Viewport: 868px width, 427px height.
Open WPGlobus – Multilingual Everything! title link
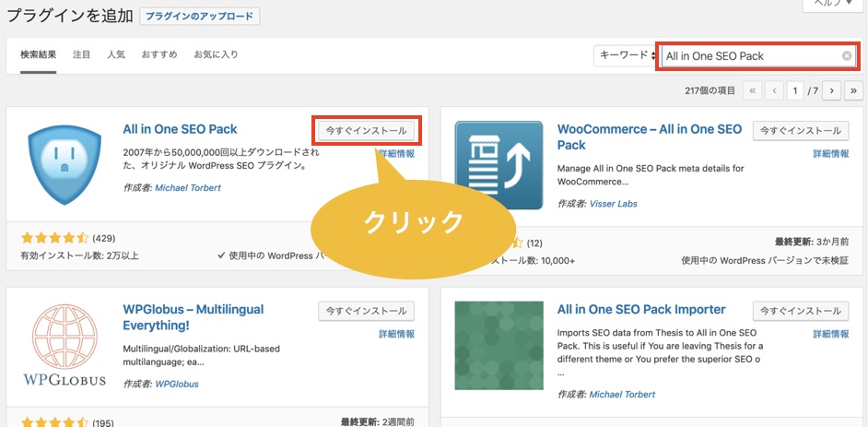pos(194,317)
